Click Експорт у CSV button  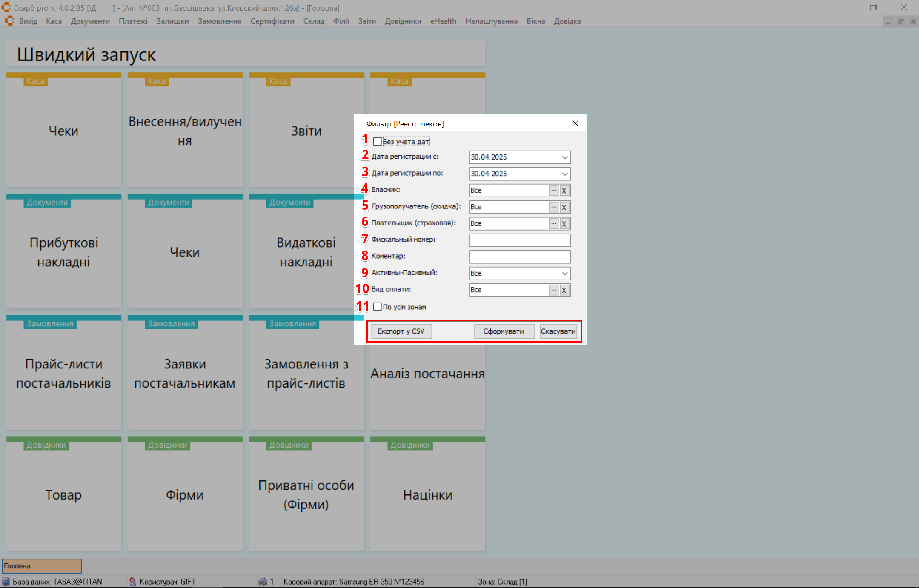click(401, 331)
